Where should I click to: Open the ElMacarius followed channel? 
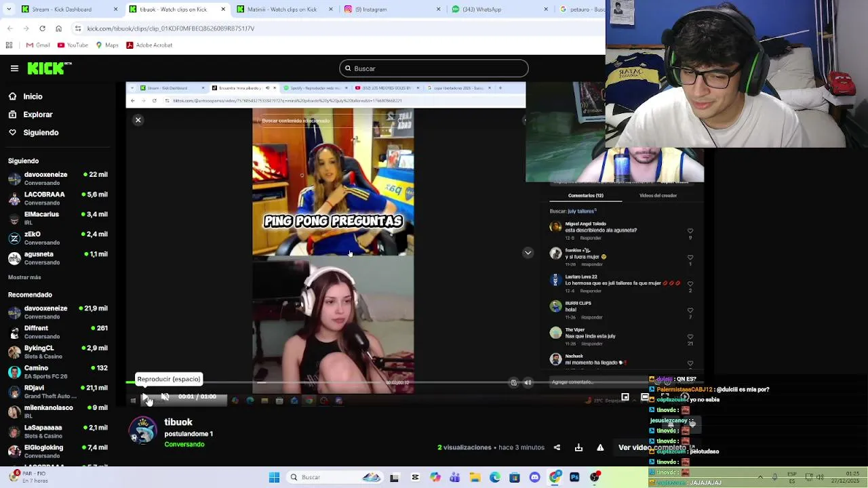[58, 218]
